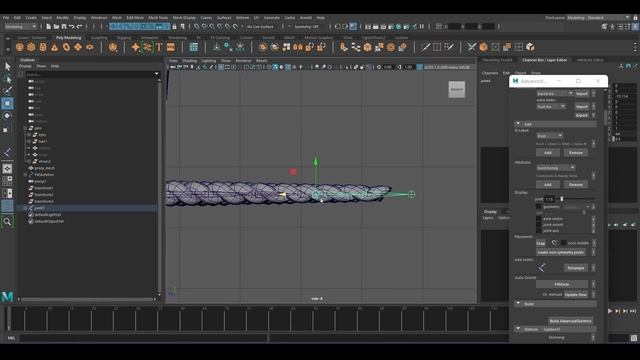This screenshot has width=640, height=360.
Task: Click the joint size value field
Action: [x=549, y=199]
